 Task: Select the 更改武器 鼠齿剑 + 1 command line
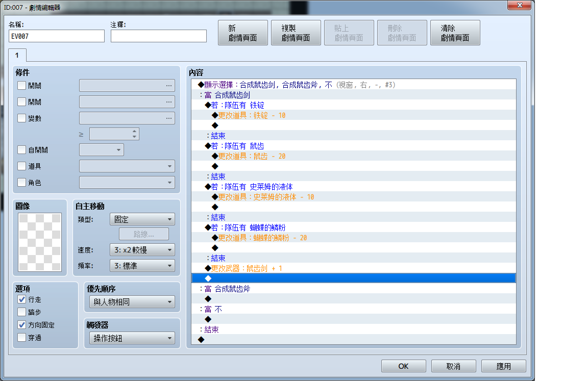pyautogui.click(x=354, y=268)
